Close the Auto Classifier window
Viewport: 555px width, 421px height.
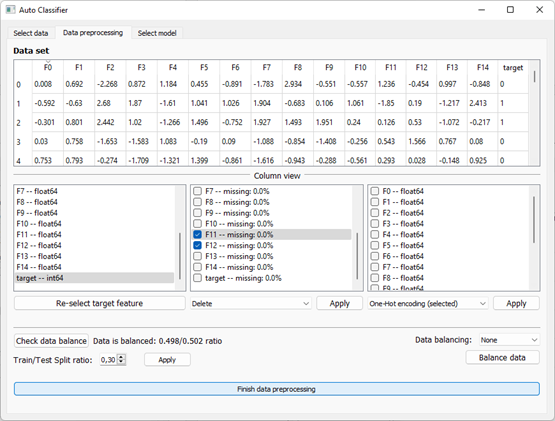539,10
